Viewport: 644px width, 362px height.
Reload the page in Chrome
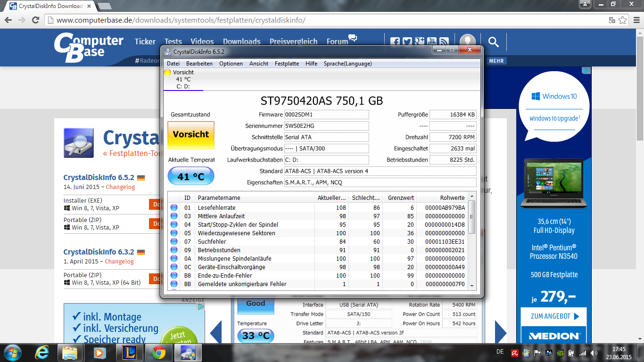tap(35, 20)
